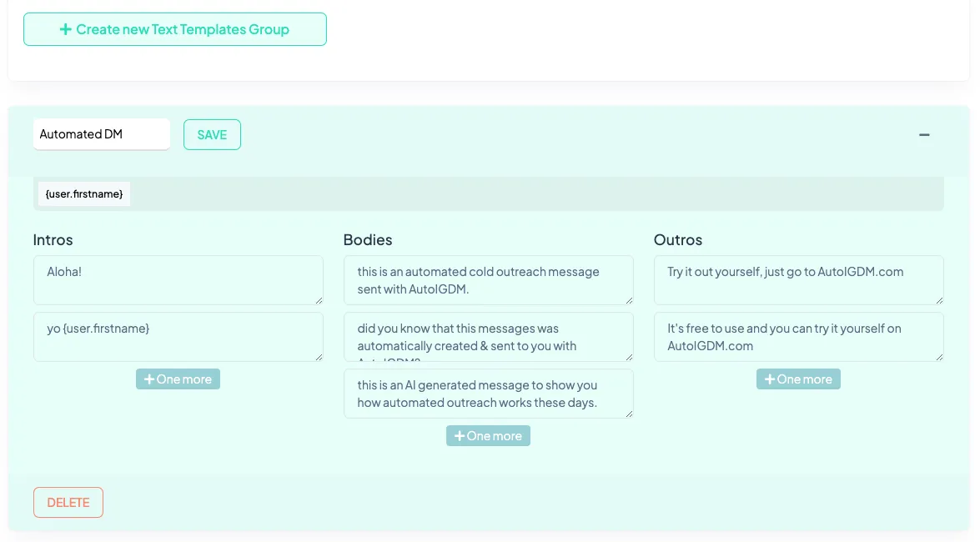
Task: Click the yo {user.firstname} intro textarea
Action: point(178,336)
